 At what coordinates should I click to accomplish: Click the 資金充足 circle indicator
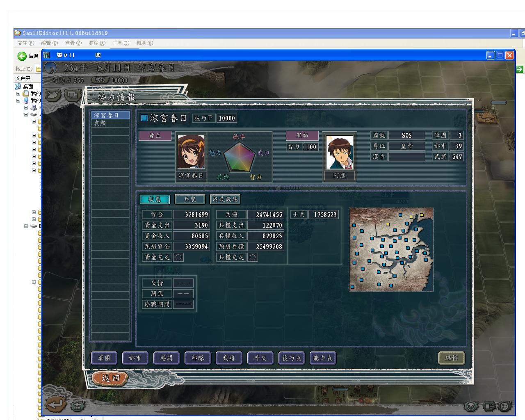click(x=178, y=257)
